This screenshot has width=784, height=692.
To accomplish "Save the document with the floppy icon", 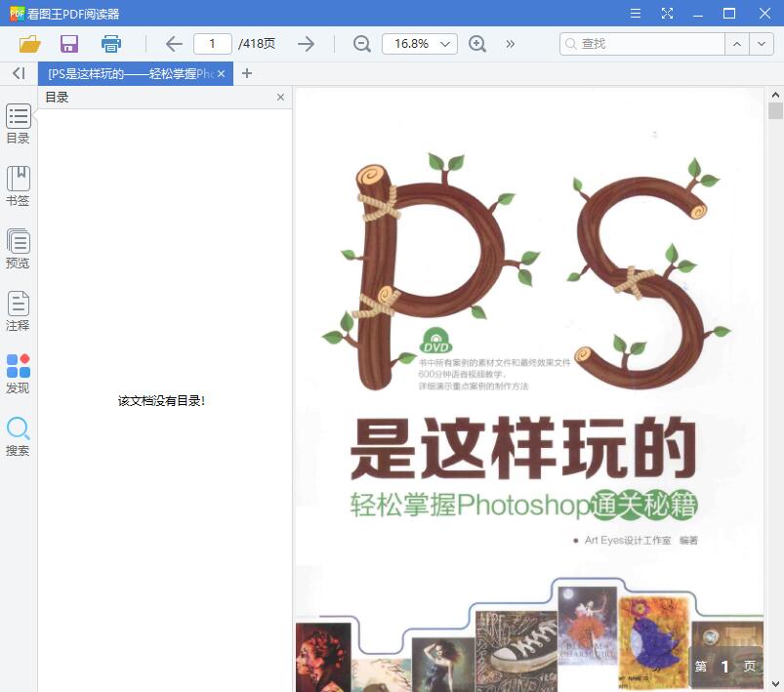I will pos(69,44).
